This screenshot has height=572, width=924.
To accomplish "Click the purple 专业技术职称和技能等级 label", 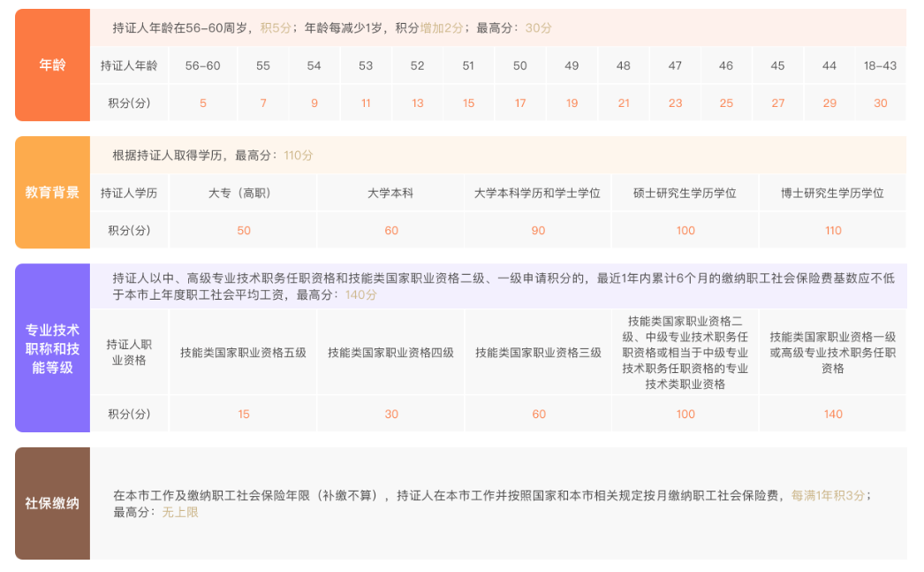I will (52, 348).
